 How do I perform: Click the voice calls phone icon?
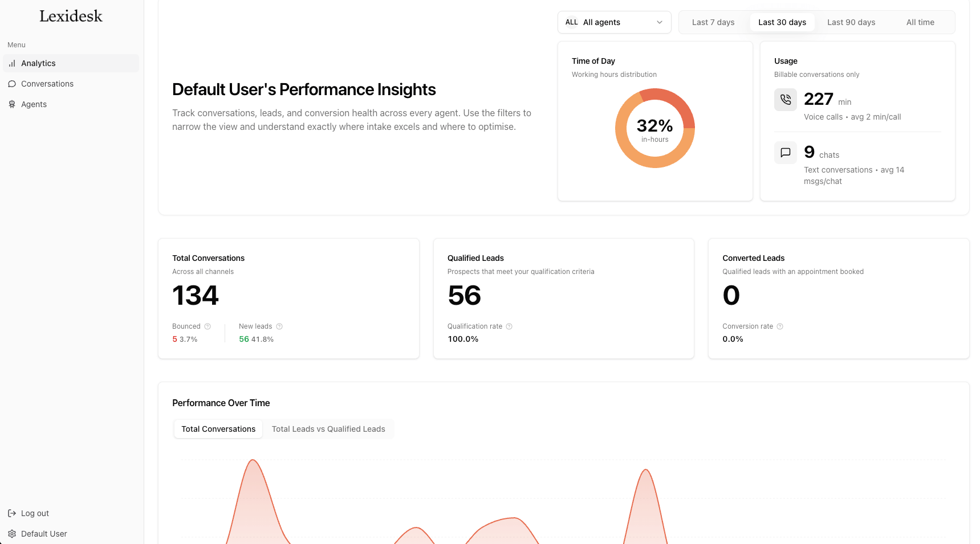(x=785, y=100)
